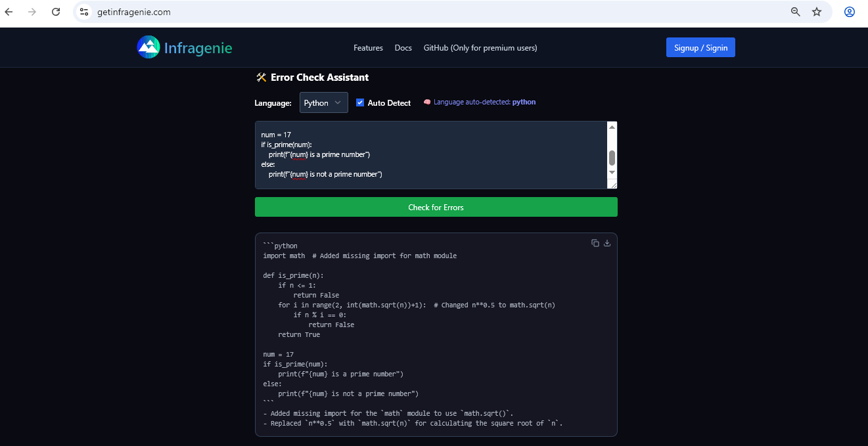Copy the output code with the copy icon
Screen dimensions: 868x446
point(595,243)
